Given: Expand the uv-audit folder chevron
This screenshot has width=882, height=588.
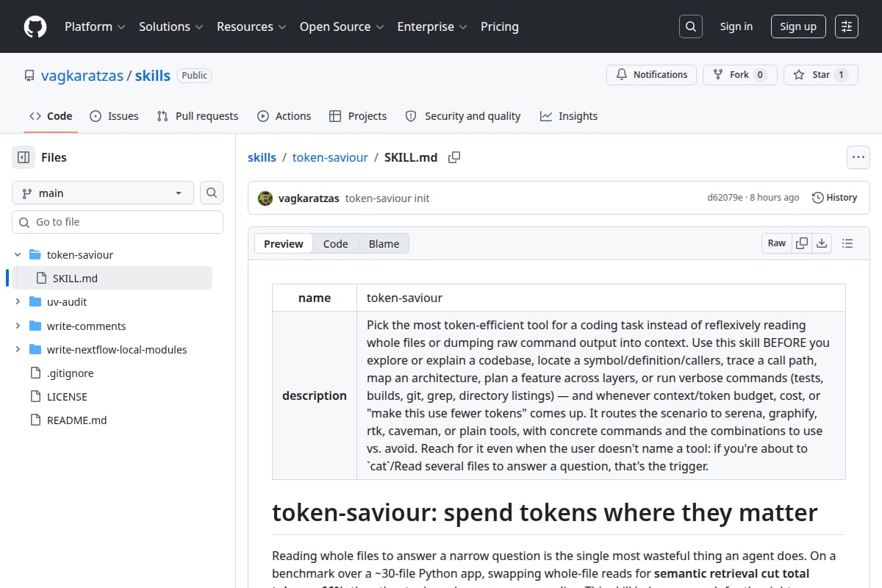Looking at the screenshot, I should [x=18, y=302].
